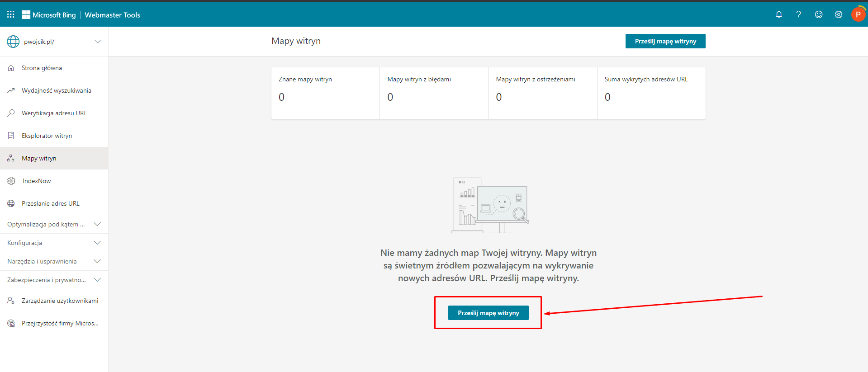Open the help question mark icon

(799, 14)
